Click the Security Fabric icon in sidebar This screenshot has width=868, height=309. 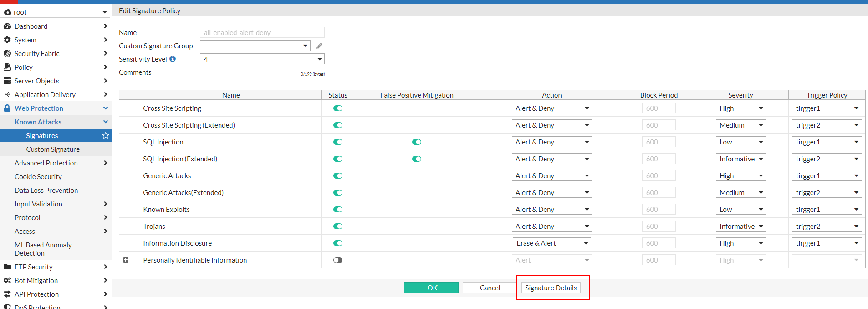click(x=7, y=53)
